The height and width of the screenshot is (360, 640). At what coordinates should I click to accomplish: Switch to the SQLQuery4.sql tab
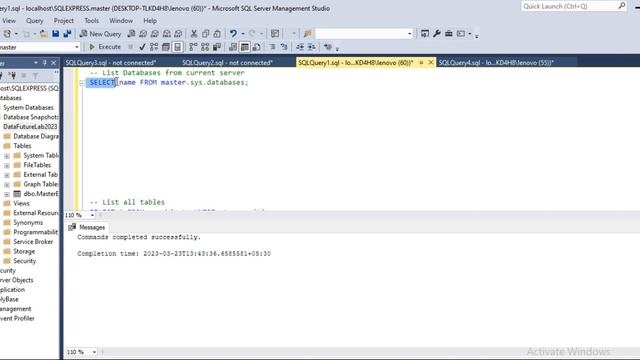pos(496,62)
